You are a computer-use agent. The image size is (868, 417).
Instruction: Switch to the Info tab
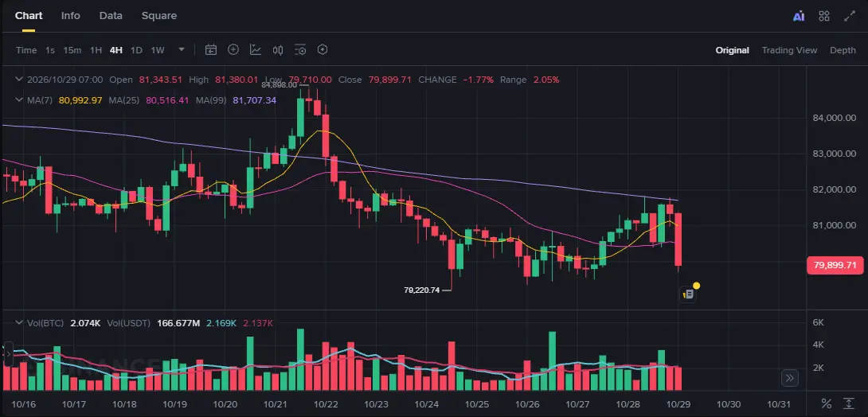(x=70, y=15)
